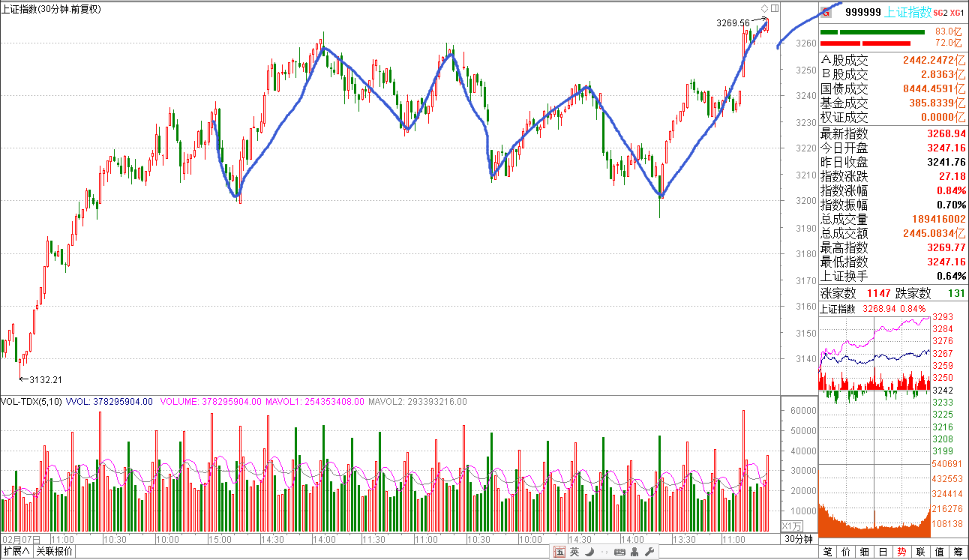Screen dimensions: 969x560
Task: Click the IME person icon
Action: 634,553
